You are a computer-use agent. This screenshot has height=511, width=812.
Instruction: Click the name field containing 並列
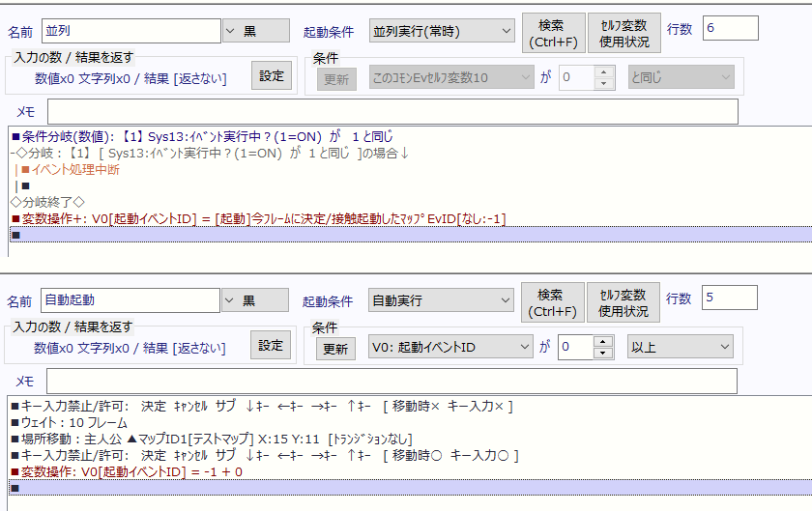pos(131,31)
